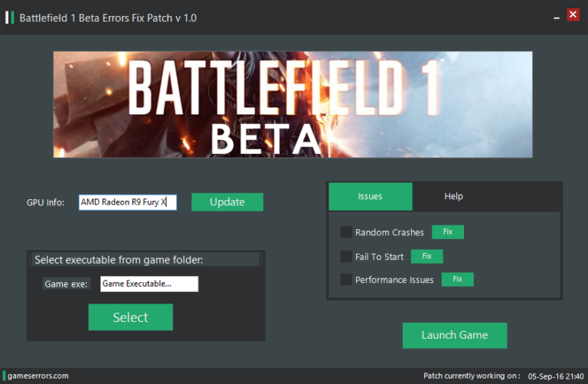
Task: Click the "Random Crashes" label text
Action: [390, 232]
